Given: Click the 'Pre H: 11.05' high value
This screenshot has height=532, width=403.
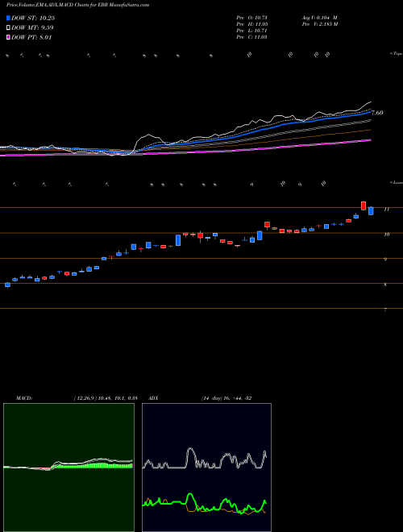Looking at the screenshot, I should (x=252, y=24).
